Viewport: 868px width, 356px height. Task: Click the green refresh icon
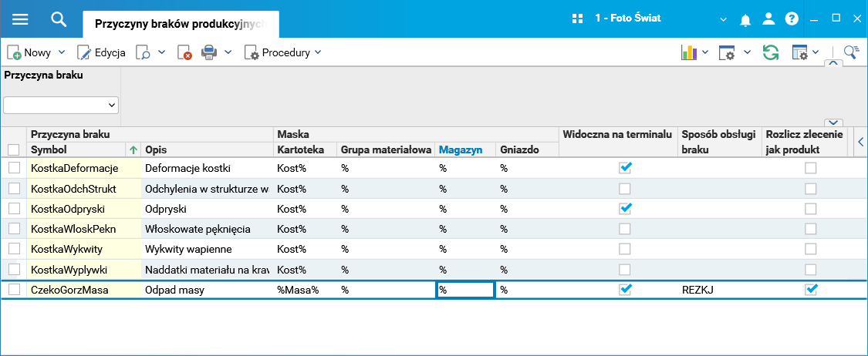[770, 52]
